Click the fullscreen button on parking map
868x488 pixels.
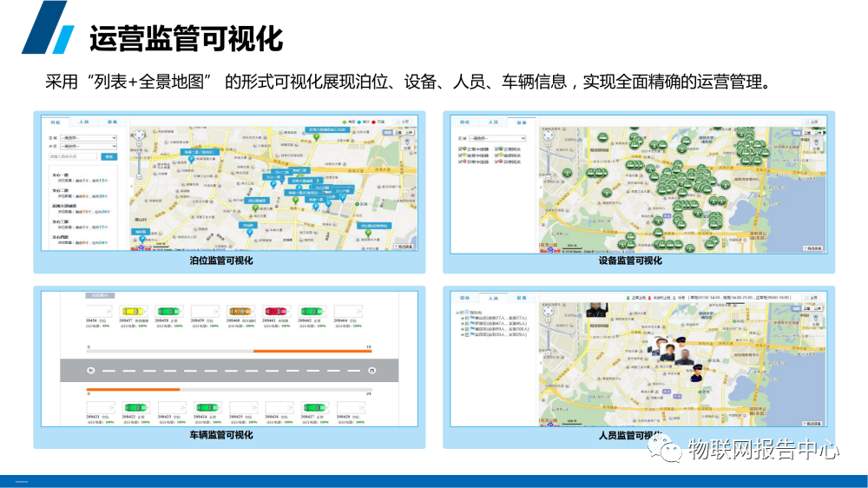click(403, 122)
